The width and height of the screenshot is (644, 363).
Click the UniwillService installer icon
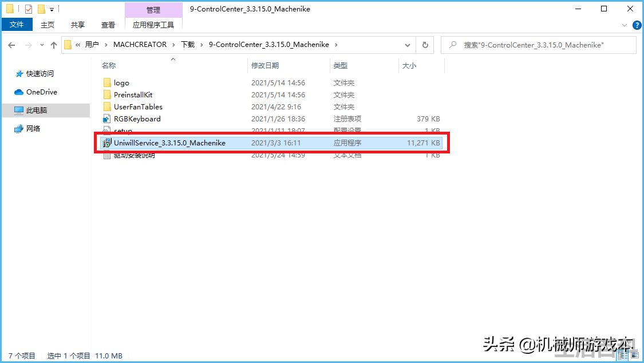[x=107, y=143]
